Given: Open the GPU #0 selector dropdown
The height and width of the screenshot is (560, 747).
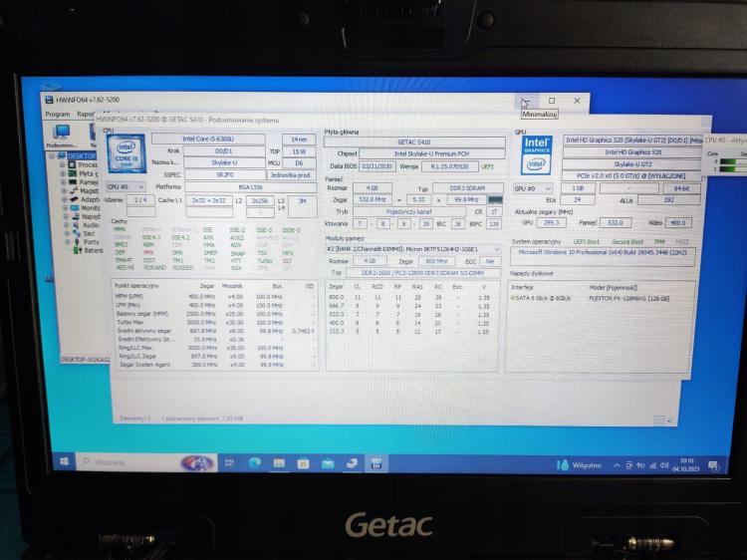Looking at the screenshot, I should point(532,188).
